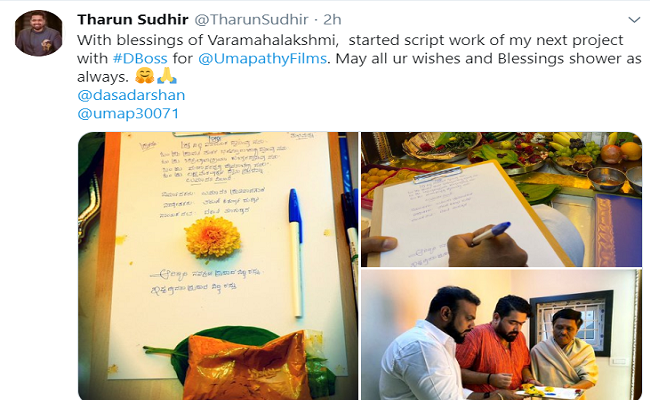Click the marigold flower in first photo
The width and height of the screenshot is (650, 400).
213,238
